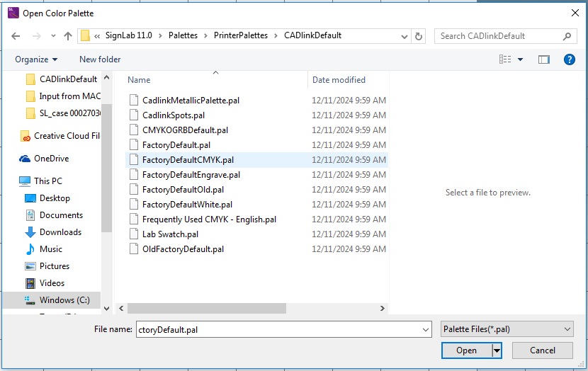This screenshot has width=588, height=371.
Task: Click file list horizontal scrollbar left arrow
Action: [x=121, y=309]
